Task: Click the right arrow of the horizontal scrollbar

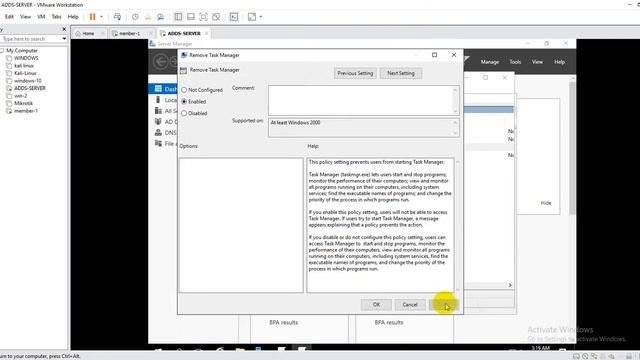Action: [x=510, y=285]
